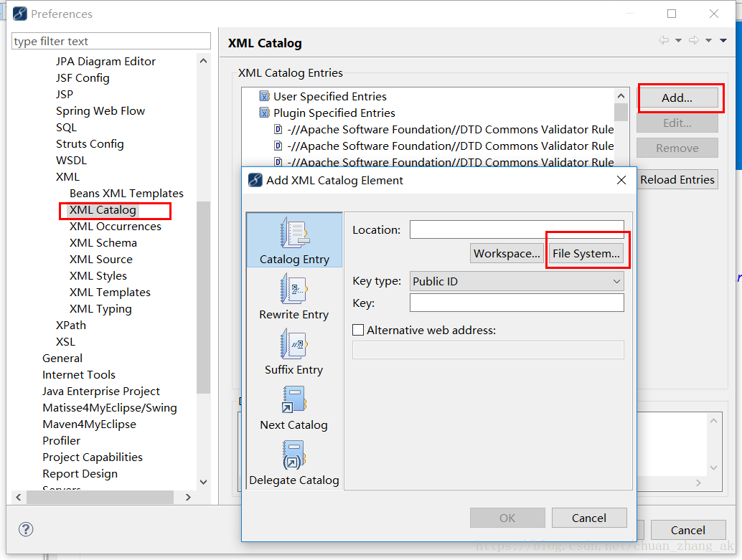Select JPA Diagram Editor in the tree
The width and height of the screenshot is (742, 560).
[105, 62]
